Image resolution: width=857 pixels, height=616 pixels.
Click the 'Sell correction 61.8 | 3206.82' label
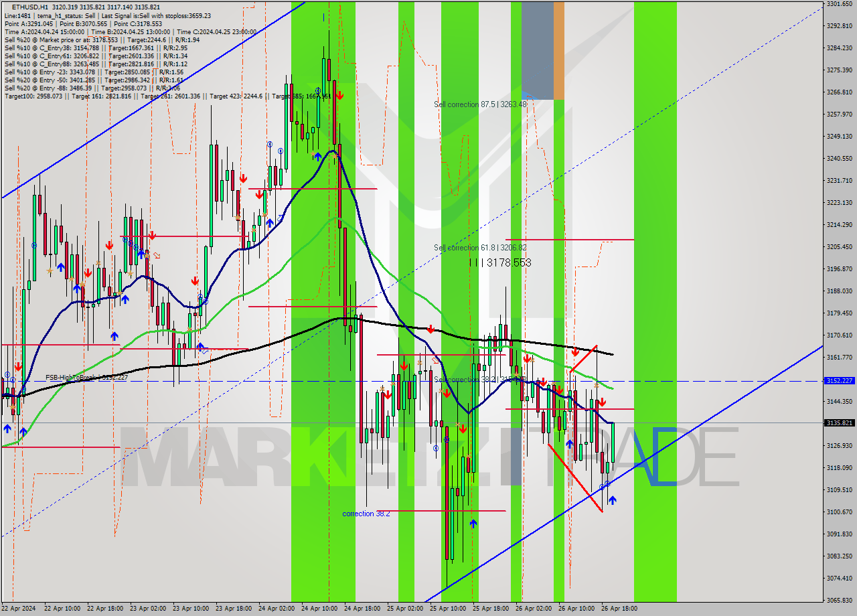pos(480,246)
